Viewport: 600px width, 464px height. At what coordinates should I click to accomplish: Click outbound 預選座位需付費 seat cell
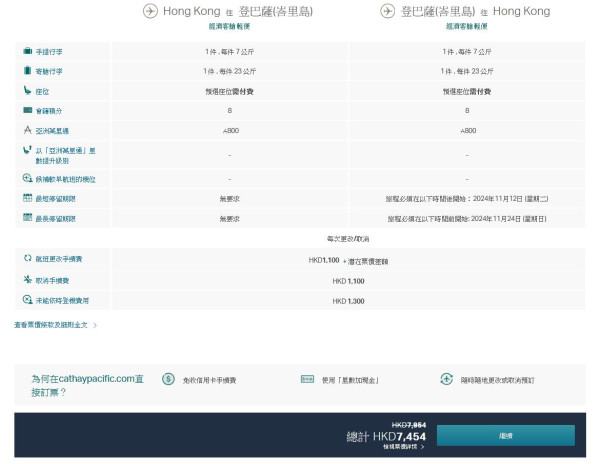[x=230, y=91]
